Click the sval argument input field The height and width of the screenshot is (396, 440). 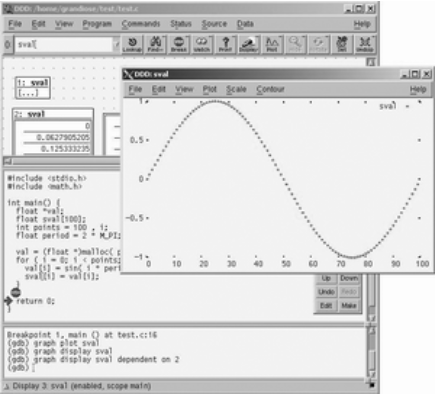coord(64,45)
